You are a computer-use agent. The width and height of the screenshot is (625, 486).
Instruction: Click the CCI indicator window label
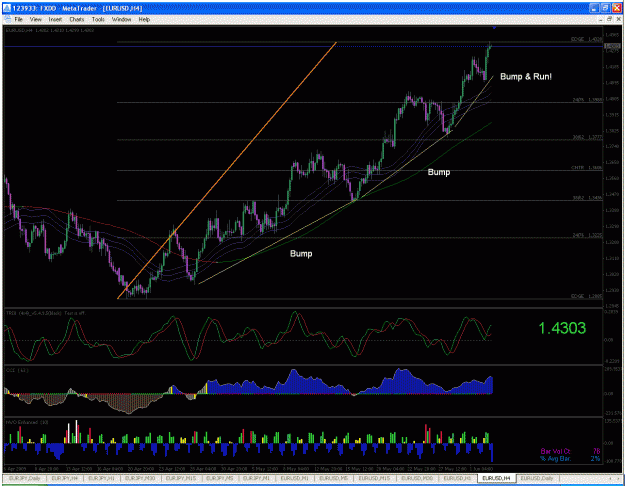[x=17, y=370]
